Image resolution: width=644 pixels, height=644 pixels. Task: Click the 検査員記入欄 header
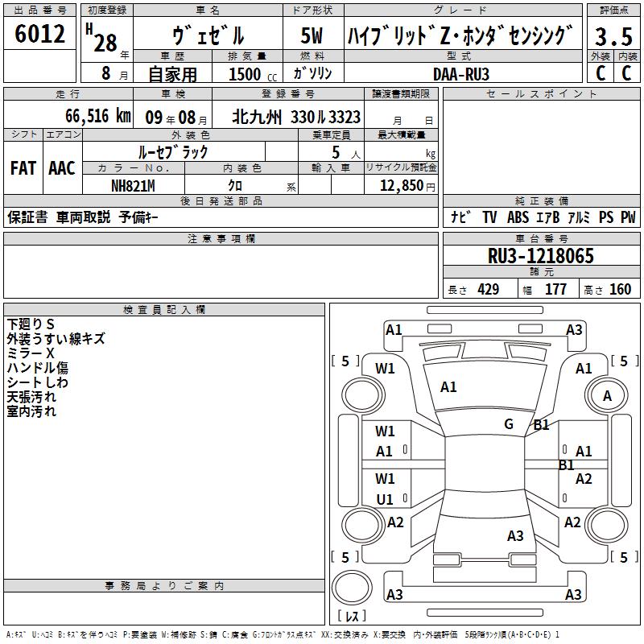click(x=164, y=310)
